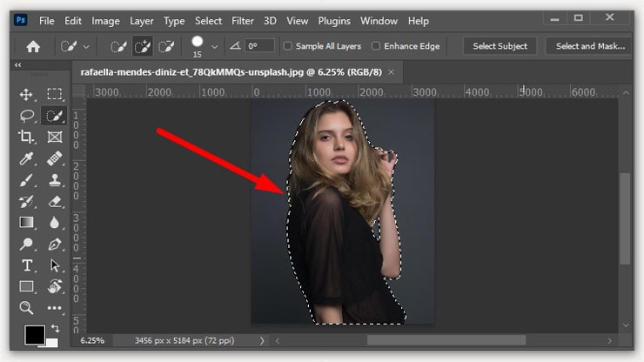Image resolution: width=644 pixels, height=362 pixels.
Task: Click the Select and Mask button
Action: [591, 46]
